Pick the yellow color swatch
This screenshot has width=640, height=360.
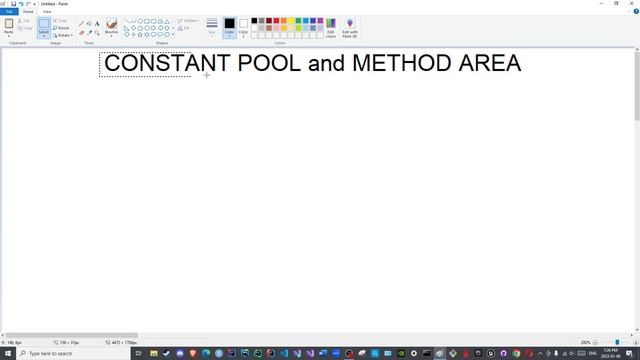pyautogui.click(x=291, y=20)
